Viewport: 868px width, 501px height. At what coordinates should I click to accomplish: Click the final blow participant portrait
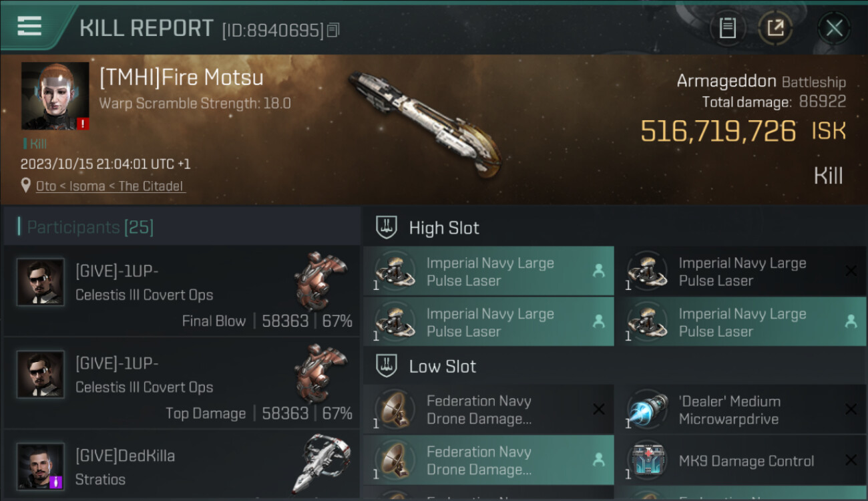click(x=41, y=282)
